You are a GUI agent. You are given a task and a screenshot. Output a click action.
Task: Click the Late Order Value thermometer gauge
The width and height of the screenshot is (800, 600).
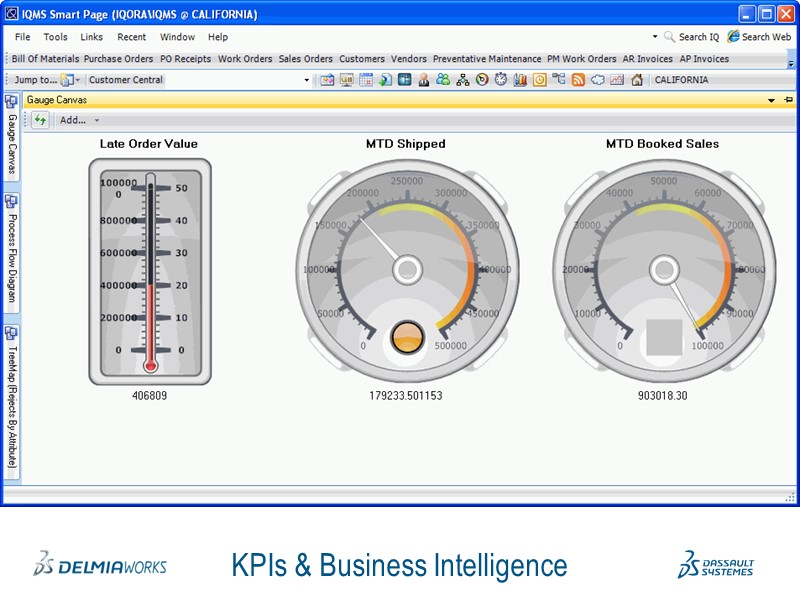pyautogui.click(x=150, y=270)
